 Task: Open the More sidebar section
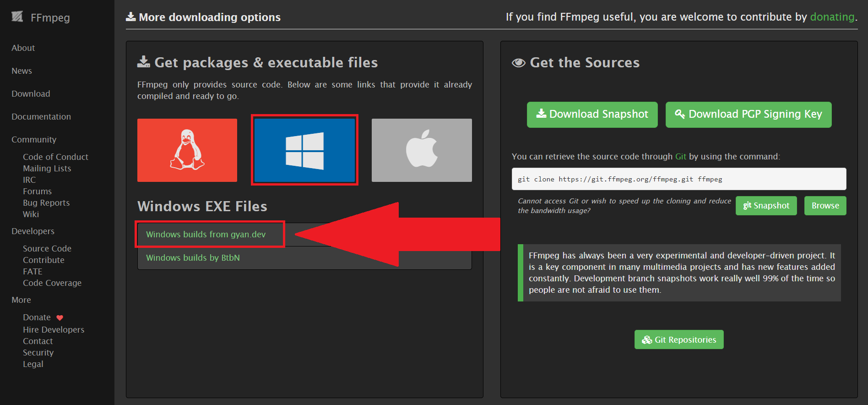coord(21,300)
